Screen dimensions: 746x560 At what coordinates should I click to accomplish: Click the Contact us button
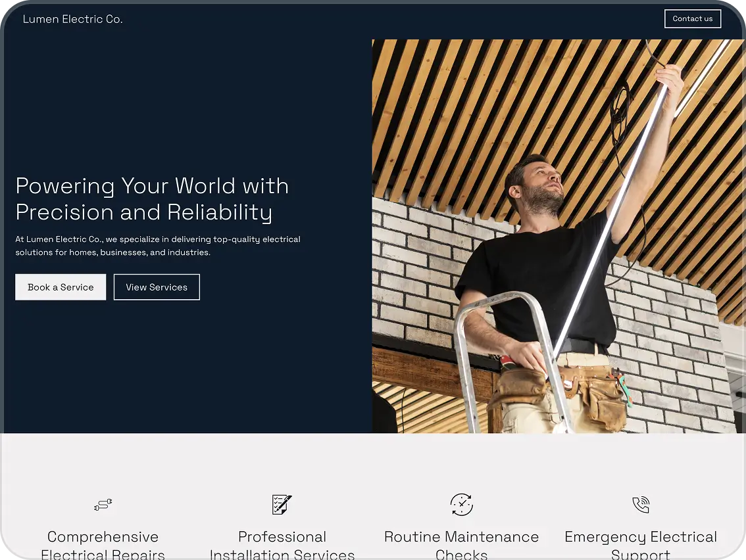693,18
